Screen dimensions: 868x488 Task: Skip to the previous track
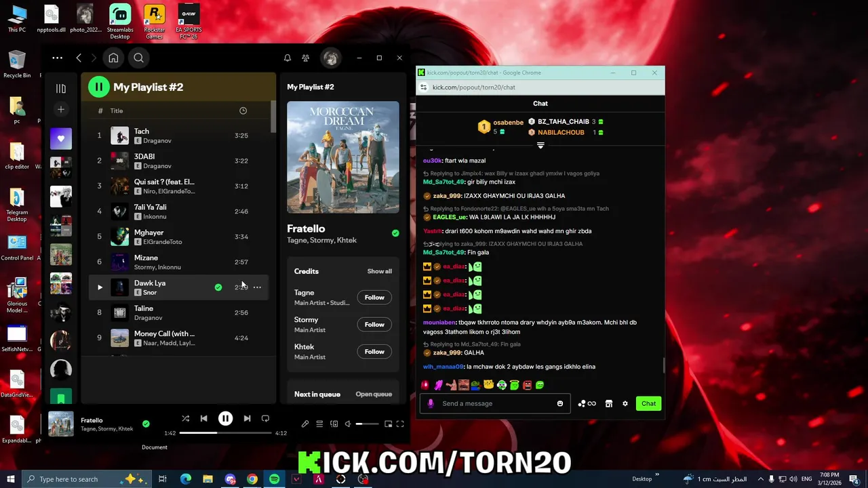(x=205, y=419)
